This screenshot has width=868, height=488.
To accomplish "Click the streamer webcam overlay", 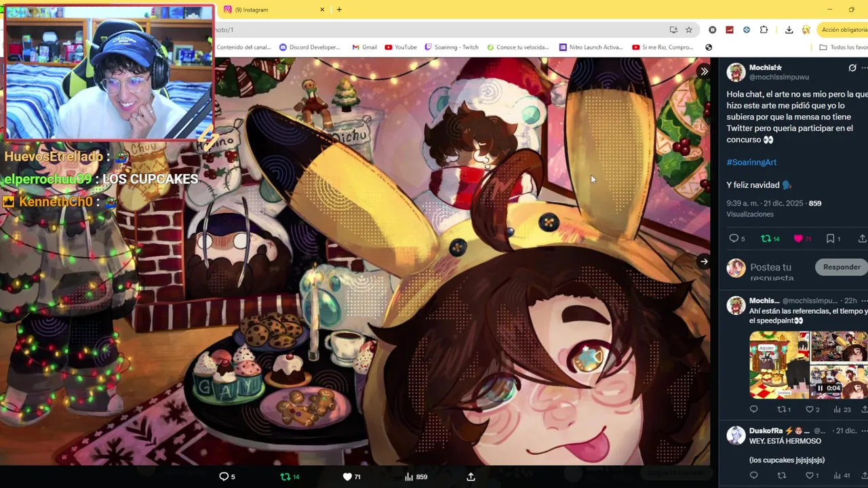I will coord(108,72).
